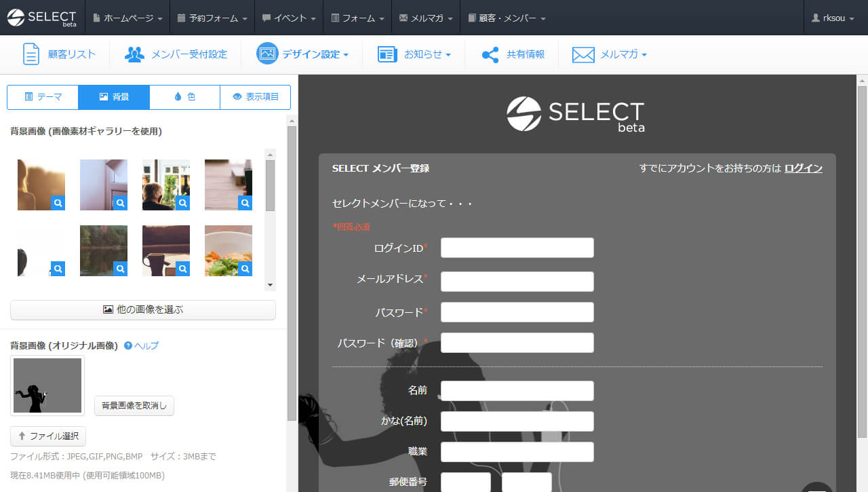This screenshot has height=492, width=868.
Task: Click magnifier on the salad bowl thumbnail
Action: click(245, 269)
